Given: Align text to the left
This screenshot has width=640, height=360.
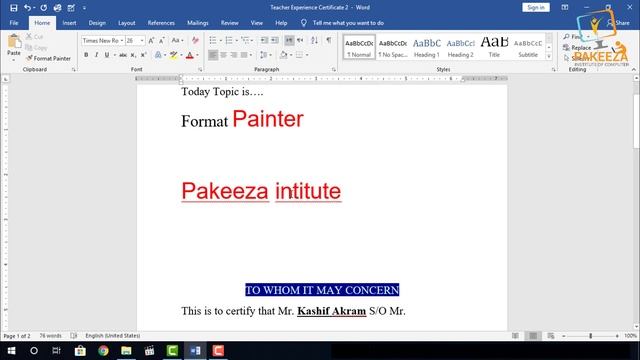Looking at the screenshot, I should pyautogui.click(x=213, y=55).
